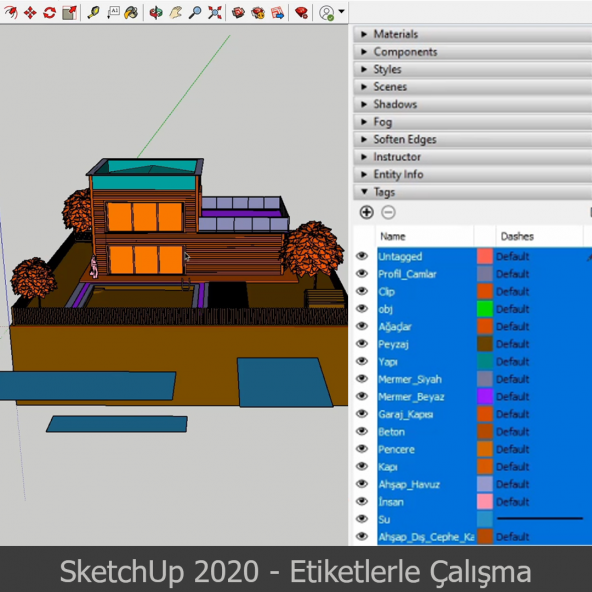The image size is (592, 592).
Task: Hide the Ağaçlar tag
Action: (362, 326)
